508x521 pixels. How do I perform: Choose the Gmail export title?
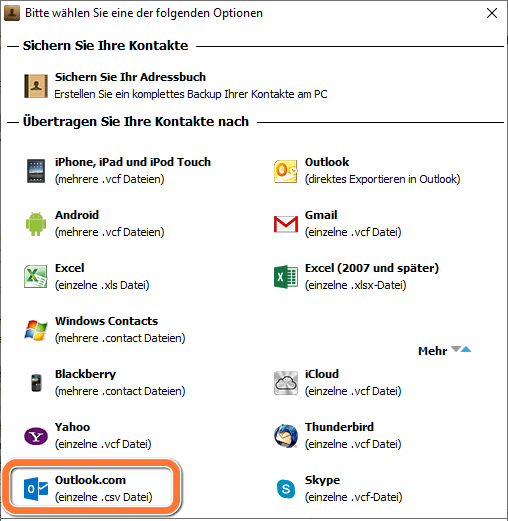tap(321, 215)
